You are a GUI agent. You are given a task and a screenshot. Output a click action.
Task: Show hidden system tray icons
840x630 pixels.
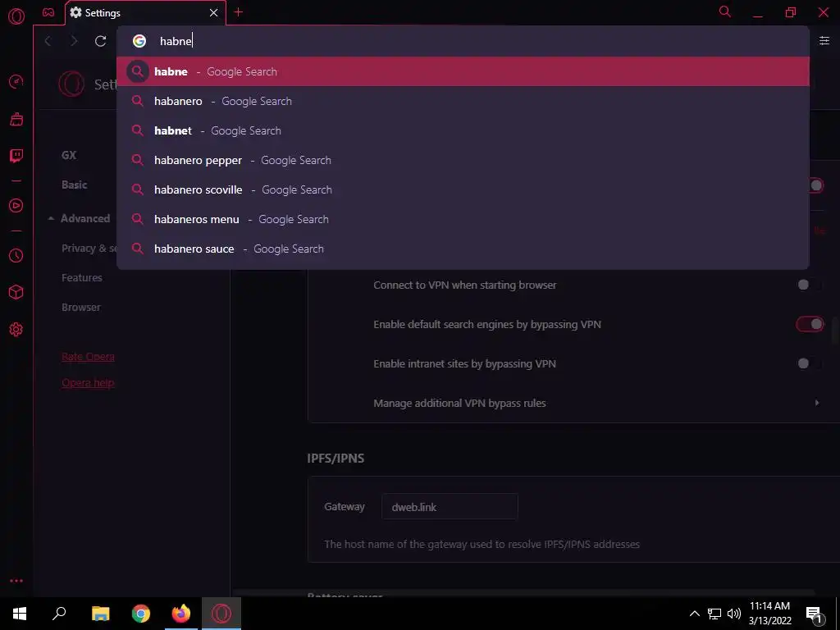694,614
